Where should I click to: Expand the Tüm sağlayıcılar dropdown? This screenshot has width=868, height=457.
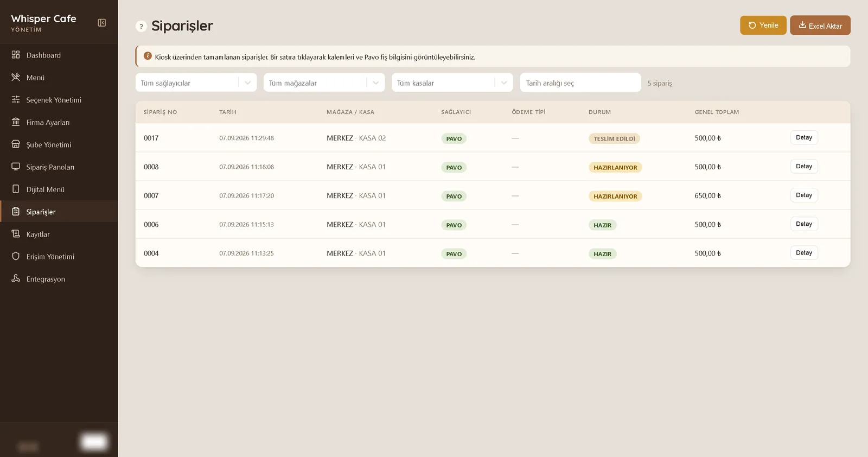coord(196,82)
